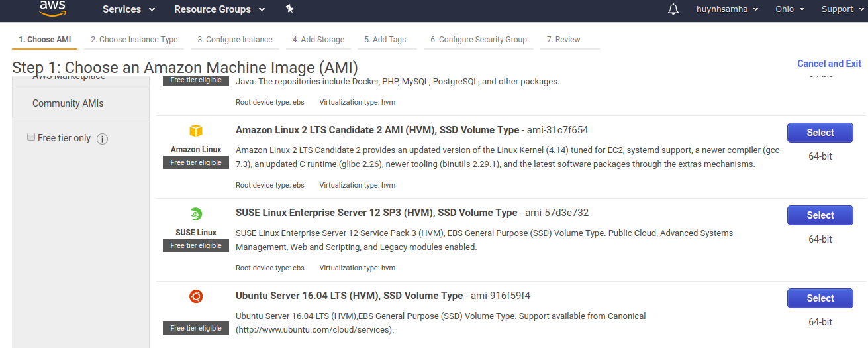Open the pin shortcuts icon
The height and width of the screenshot is (348, 868).
(289, 9)
